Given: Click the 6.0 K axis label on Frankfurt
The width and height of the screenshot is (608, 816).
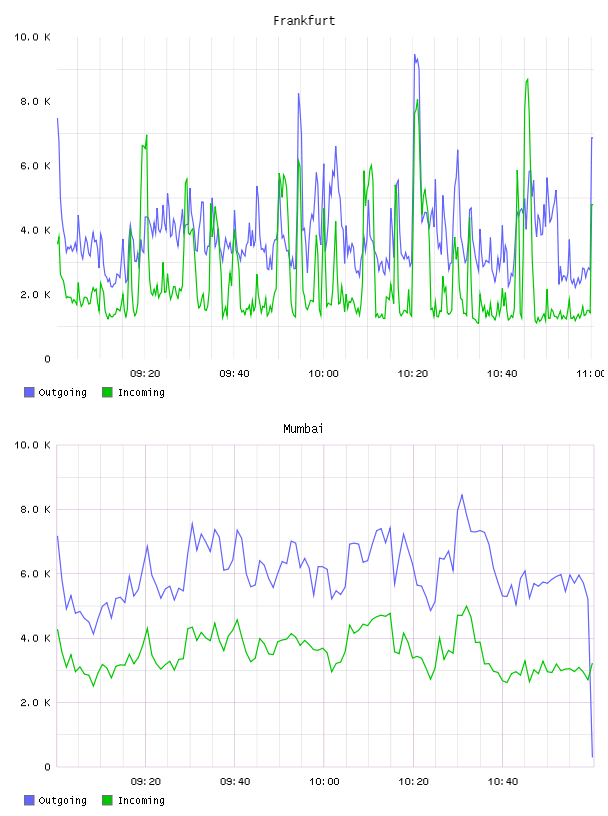Looking at the screenshot, I should point(35,166).
